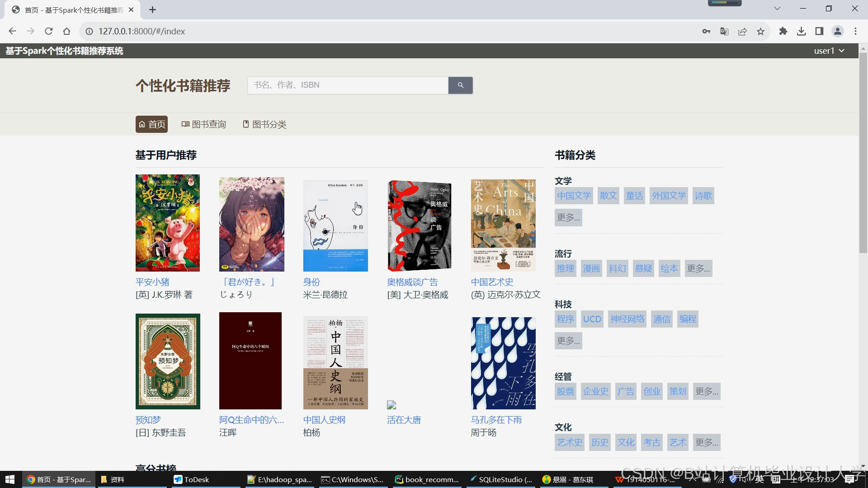Open the Google Translate icon in address bar
The width and height of the screenshot is (868, 488).
724,31
